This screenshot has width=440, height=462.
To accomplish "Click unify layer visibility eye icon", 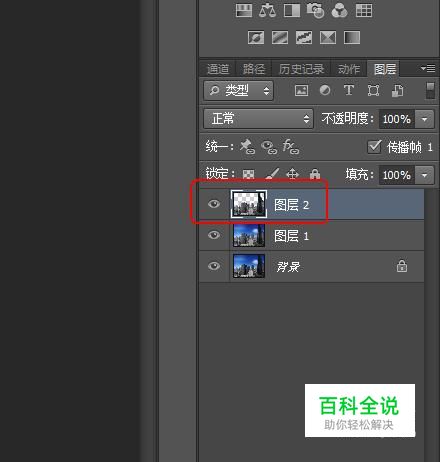I will pyautogui.click(x=269, y=147).
